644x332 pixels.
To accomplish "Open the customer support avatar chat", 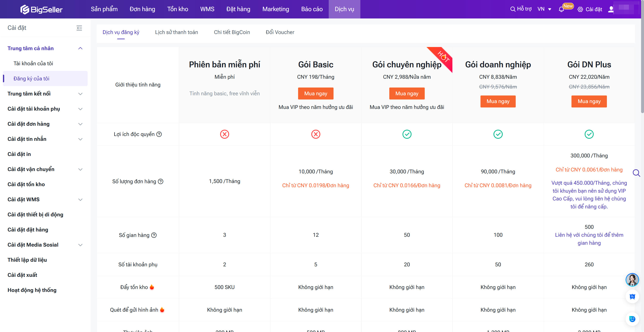I will point(632,280).
